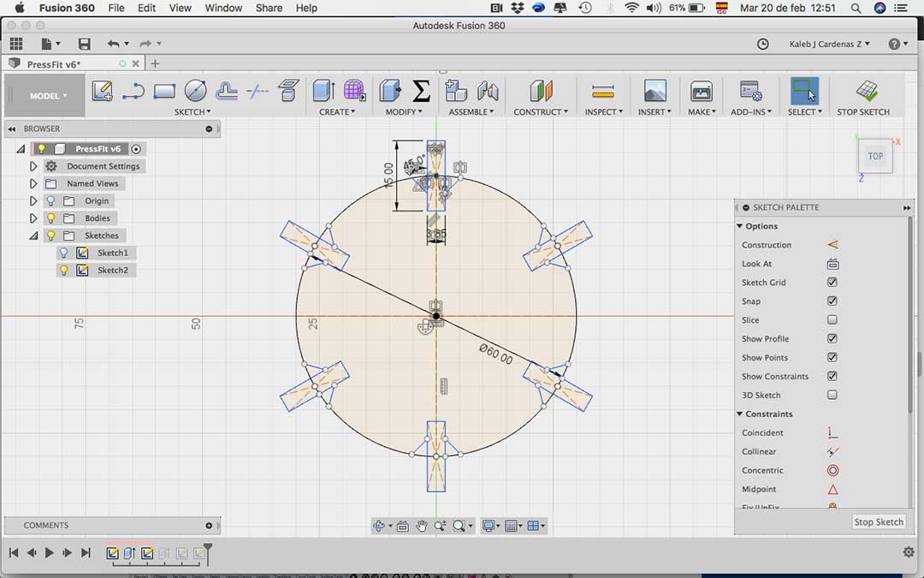Expand the Bodies folder in browser
Viewport: 924px width, 578px height.
(x=33, y=218)
